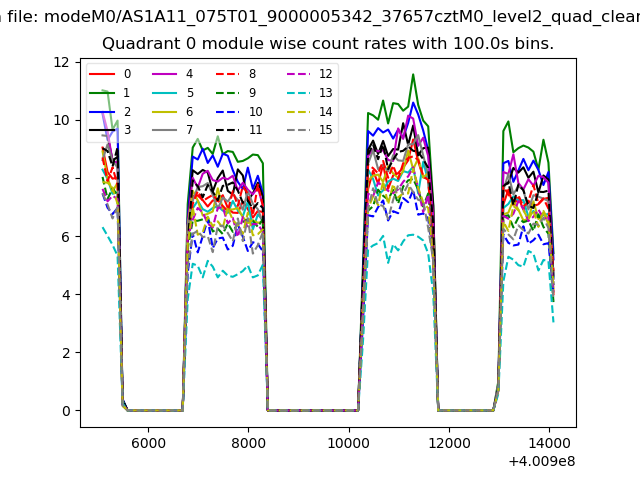The image size is (640, 480).
Task: Click the y-axis tick label 10
Action: [62, 120]
